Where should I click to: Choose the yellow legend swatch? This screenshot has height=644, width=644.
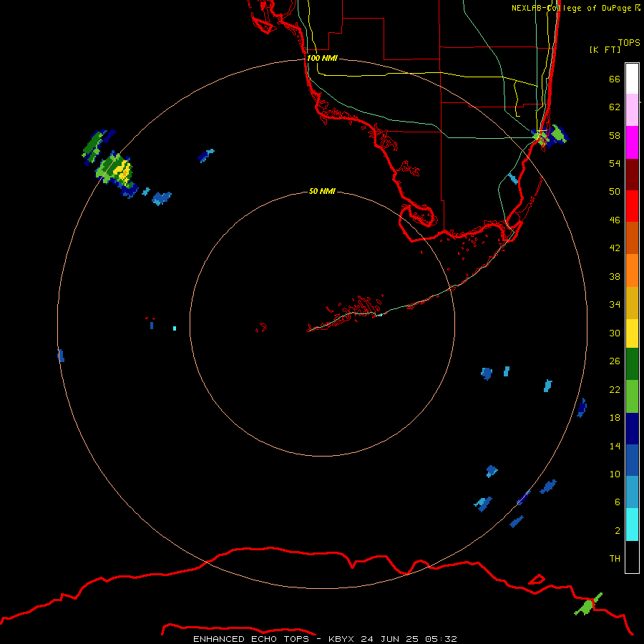pyautogui.click(x=632, y=333)
